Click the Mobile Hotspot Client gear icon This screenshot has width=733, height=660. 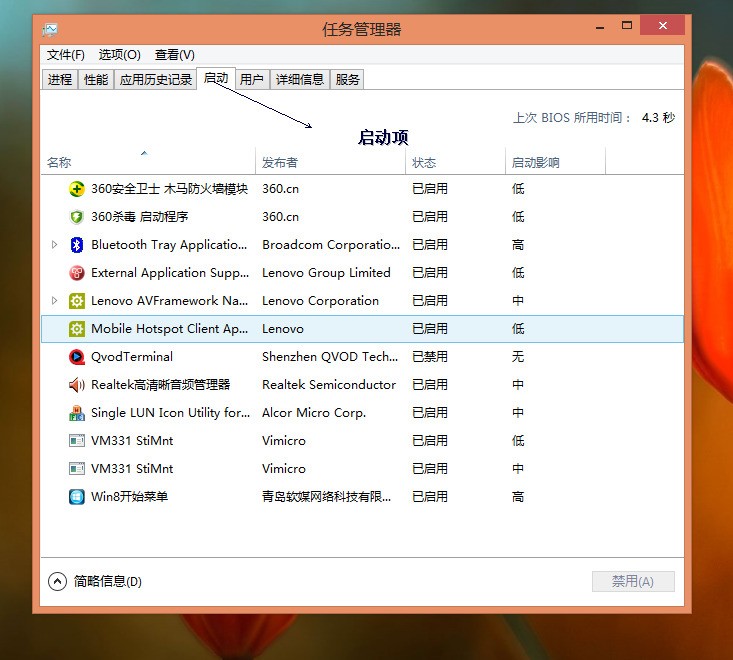point(77,329)
